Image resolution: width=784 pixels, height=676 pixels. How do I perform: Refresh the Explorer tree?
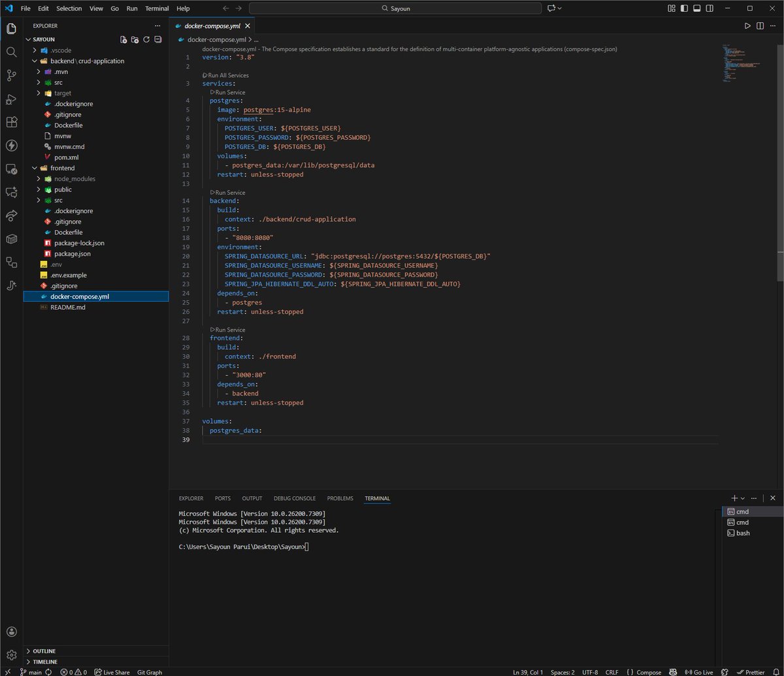146,39
